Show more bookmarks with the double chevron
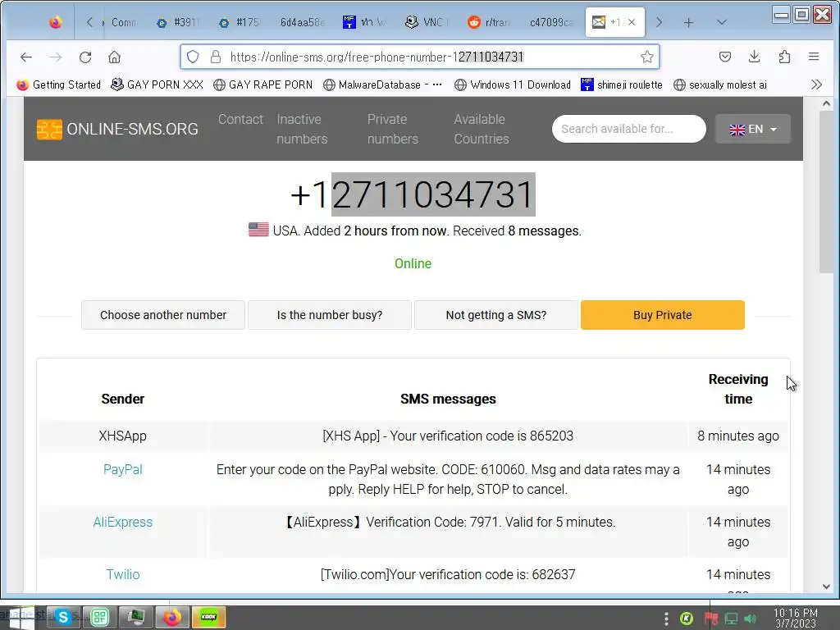 pos(816,84)
